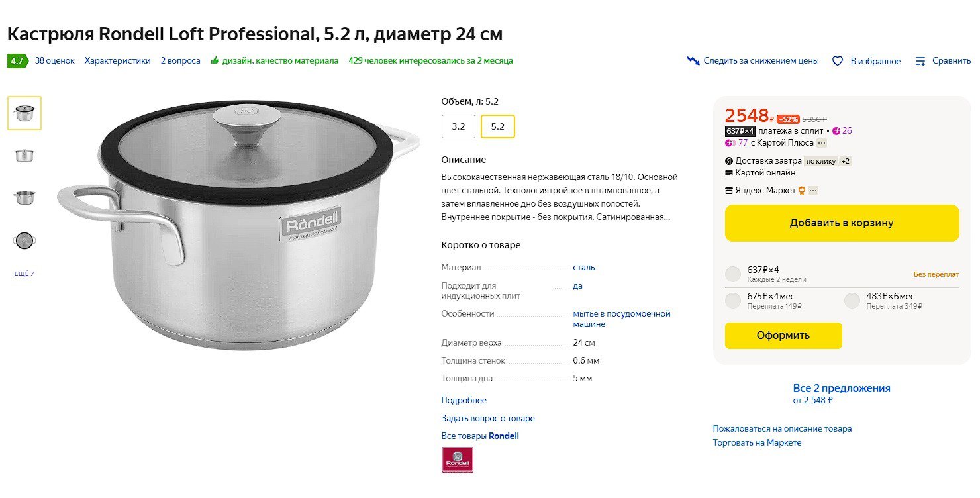The height and width of the screenshot is (498, 980).
Task: Select the 637₽×4 split payment option
Action: tap(733, 274)
